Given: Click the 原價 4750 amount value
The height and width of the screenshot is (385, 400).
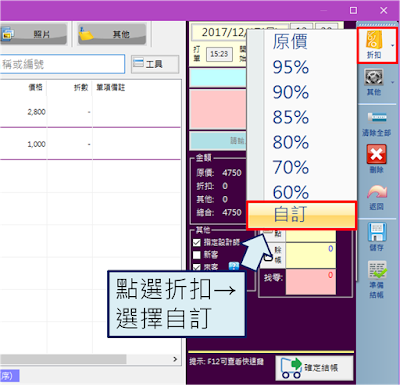Looking at the screenshot, I should pyautogui.click(x=232, y=173).
